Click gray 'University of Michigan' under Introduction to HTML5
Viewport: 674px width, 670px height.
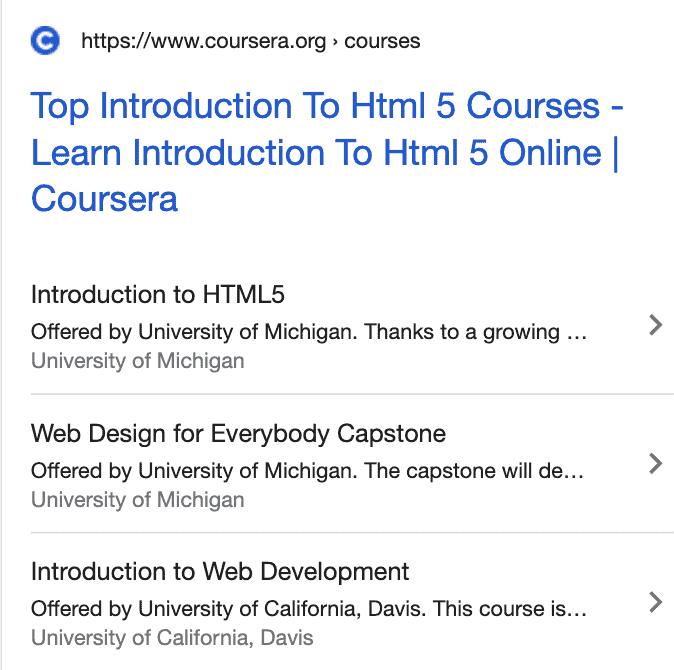point(138,361)
